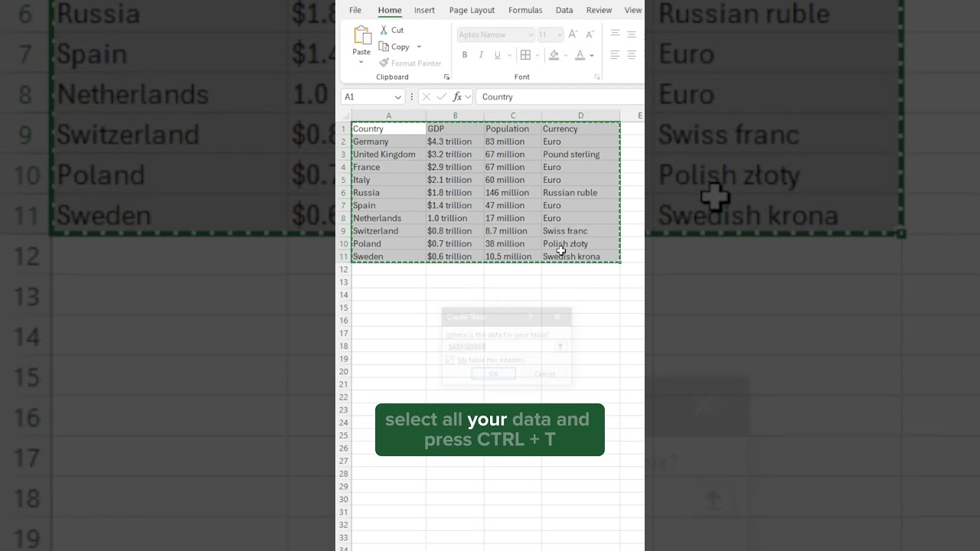Expand the Borders options arrow
The height and width of the screenshot is (551, 980).
pos(537,55)
